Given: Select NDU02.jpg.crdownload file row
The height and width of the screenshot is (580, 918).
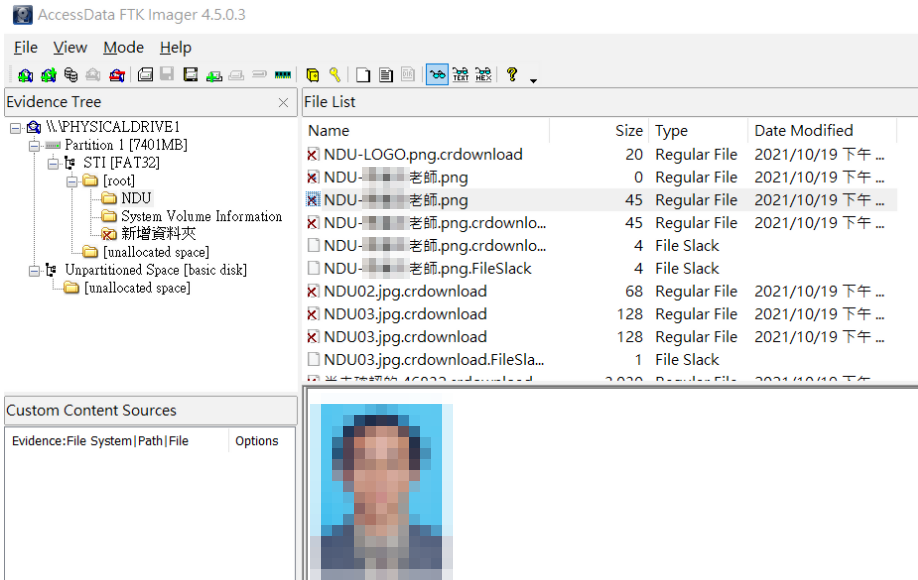Looking at the screenshot, I should pos(601,291).
